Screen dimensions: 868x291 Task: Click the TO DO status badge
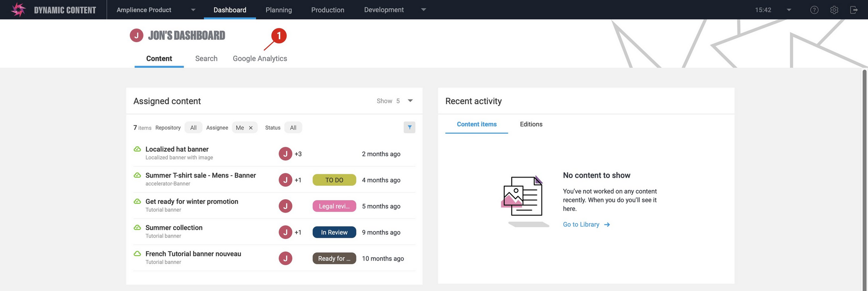pos(334,180)
